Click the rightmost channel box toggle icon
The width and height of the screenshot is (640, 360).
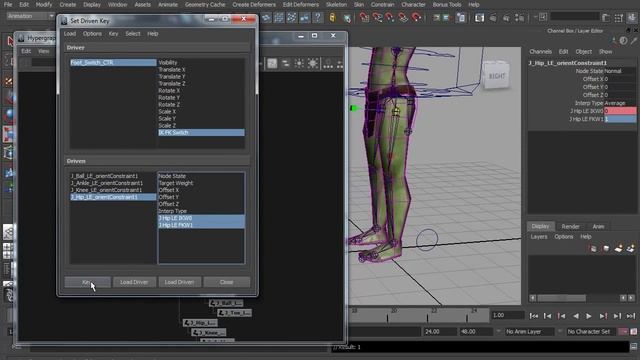coord(632,17)
